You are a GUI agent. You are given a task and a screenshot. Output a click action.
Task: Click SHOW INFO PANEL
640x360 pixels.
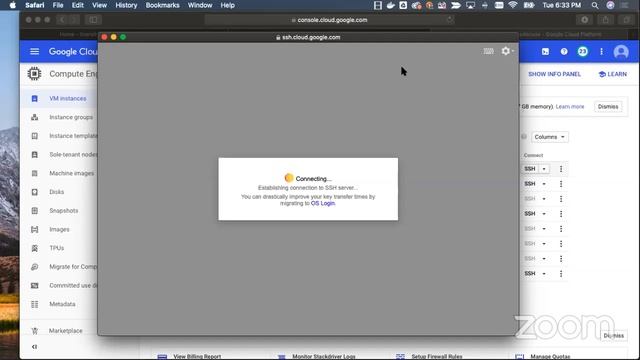click(x=554, y=74)
